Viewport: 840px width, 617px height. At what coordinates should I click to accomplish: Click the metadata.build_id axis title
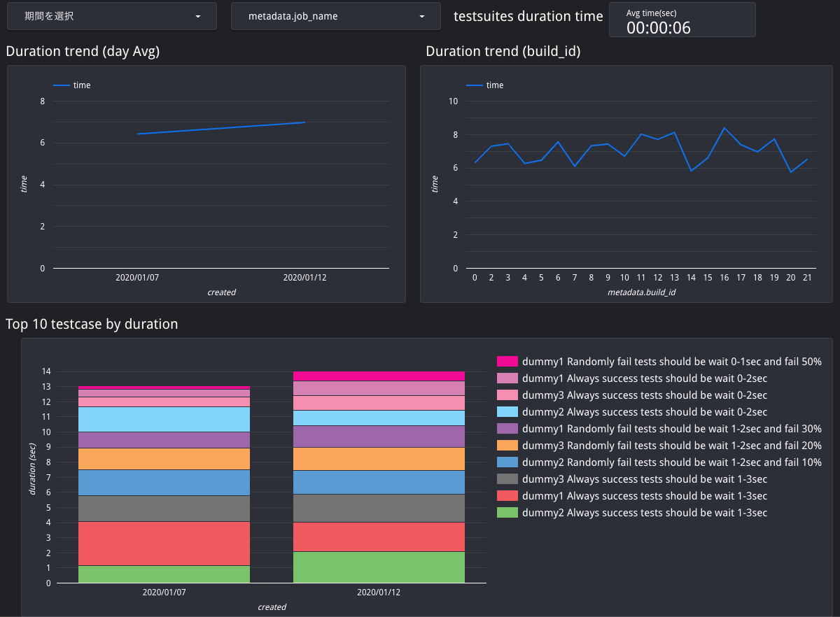pyautogui.click(x=641, y=292)
